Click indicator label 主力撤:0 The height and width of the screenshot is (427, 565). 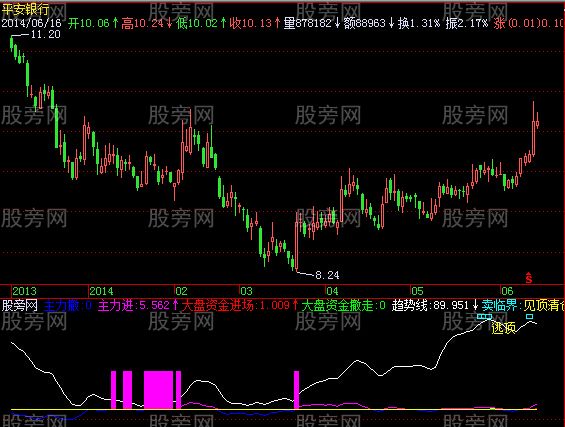pyautogui.click(x=68, y=306)
